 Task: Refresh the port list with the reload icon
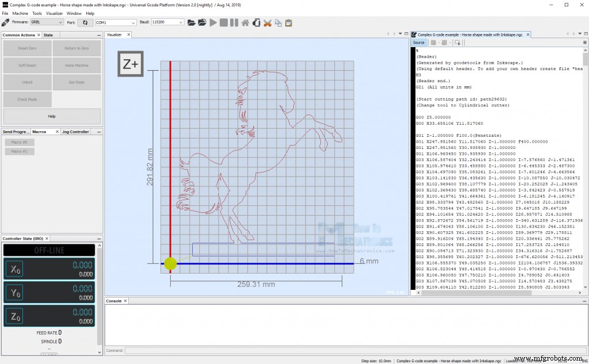(85, 22)
